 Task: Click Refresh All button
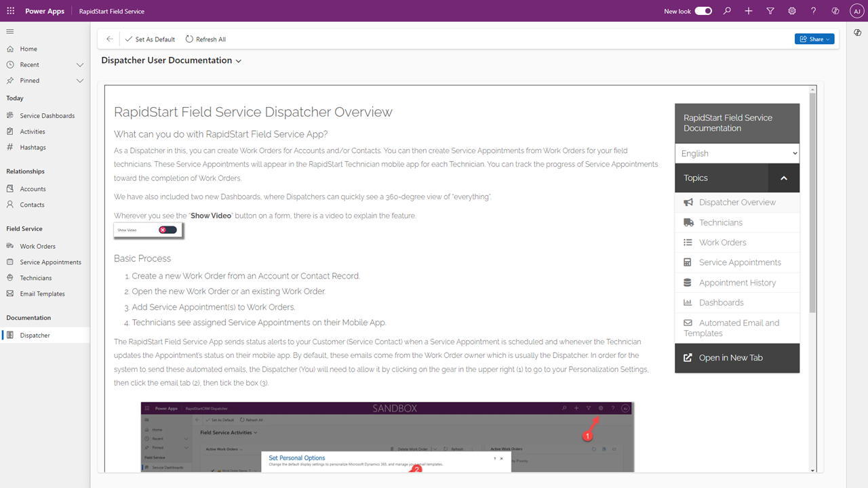click(205, 39)
